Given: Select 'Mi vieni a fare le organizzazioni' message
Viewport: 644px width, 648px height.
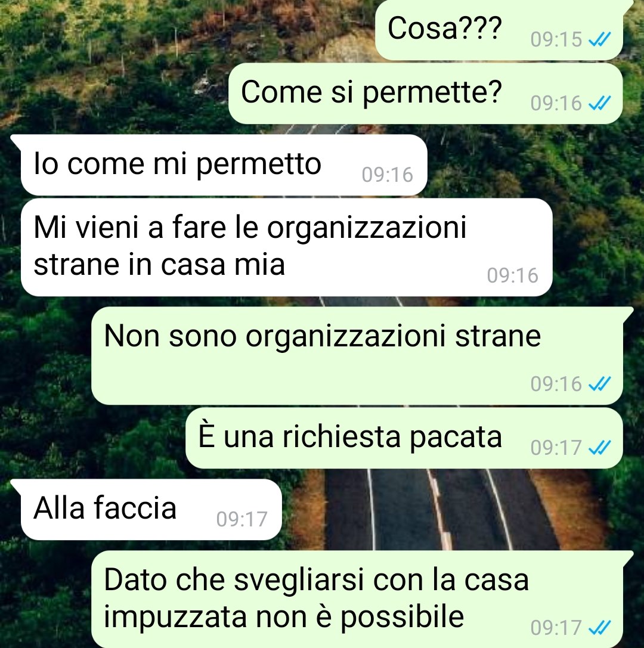Looking at the screenshot, I should point(287,247).
